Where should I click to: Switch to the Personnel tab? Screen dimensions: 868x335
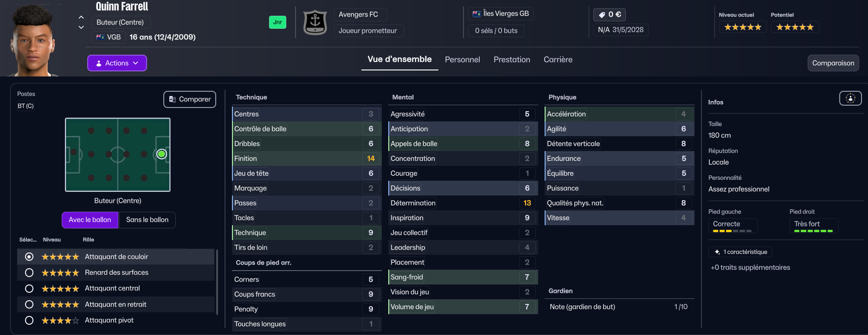click(462, 60)
